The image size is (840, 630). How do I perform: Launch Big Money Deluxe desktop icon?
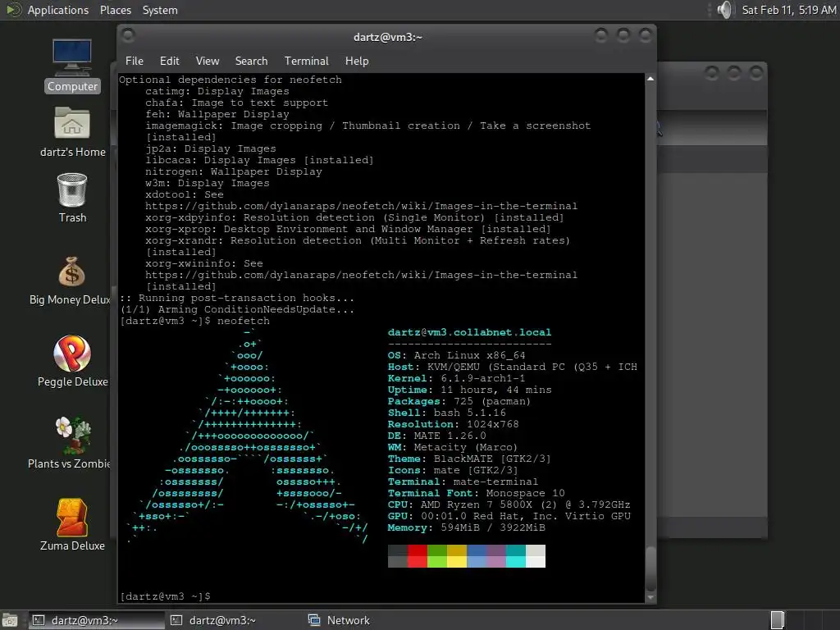coord(70,281)
